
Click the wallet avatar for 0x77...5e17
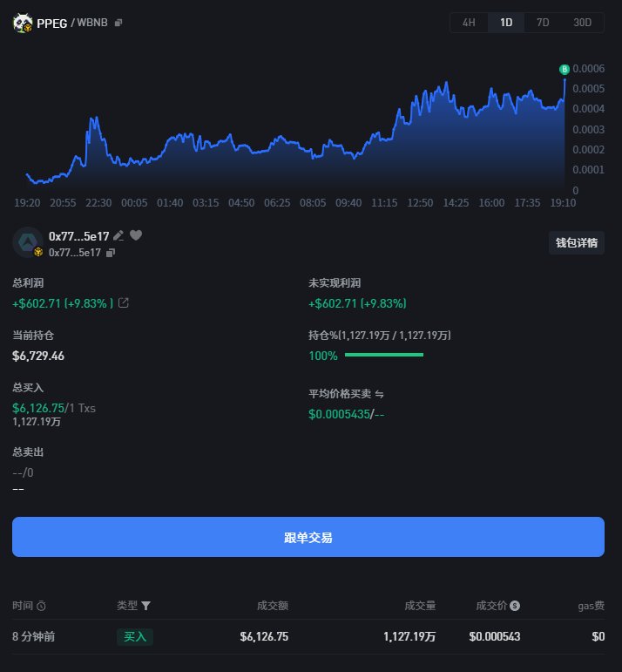pos(27,241)
